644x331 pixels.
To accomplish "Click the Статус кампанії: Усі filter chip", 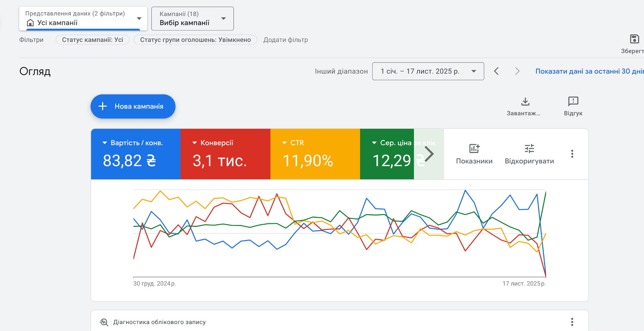I will pyautogui.click(x=92, y=40).
